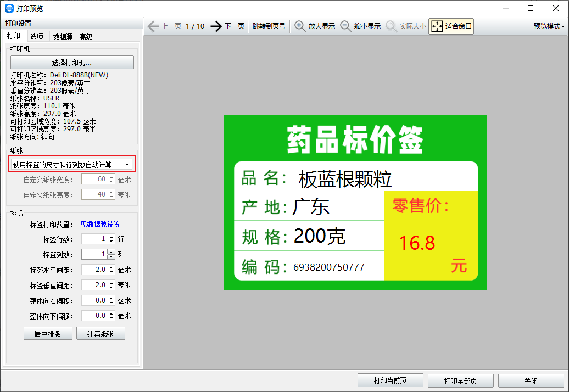Open paper size calculation dropdown

(x=71, y=165)
